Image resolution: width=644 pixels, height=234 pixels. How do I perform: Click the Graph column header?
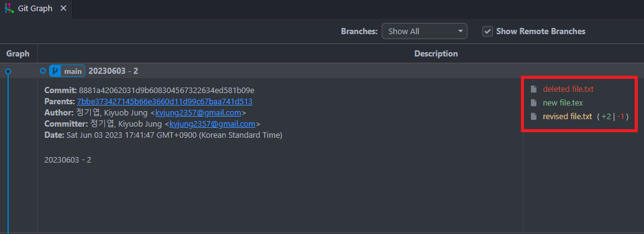(18, 53)
